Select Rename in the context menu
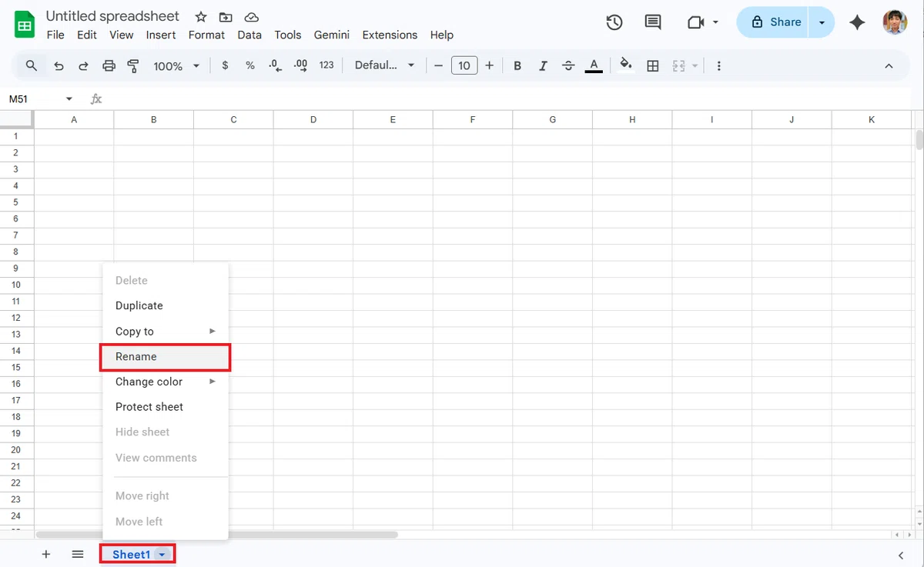924x567 pixels. (x=166, y=357)
